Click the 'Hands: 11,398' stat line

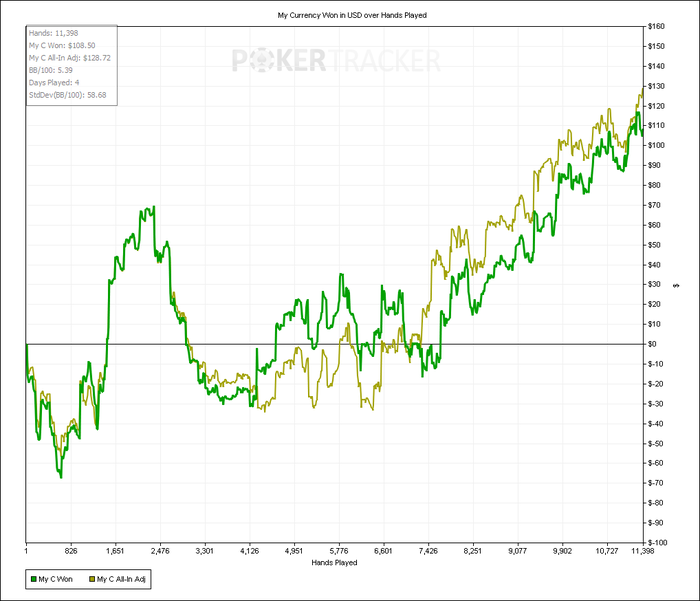(53, 33)
